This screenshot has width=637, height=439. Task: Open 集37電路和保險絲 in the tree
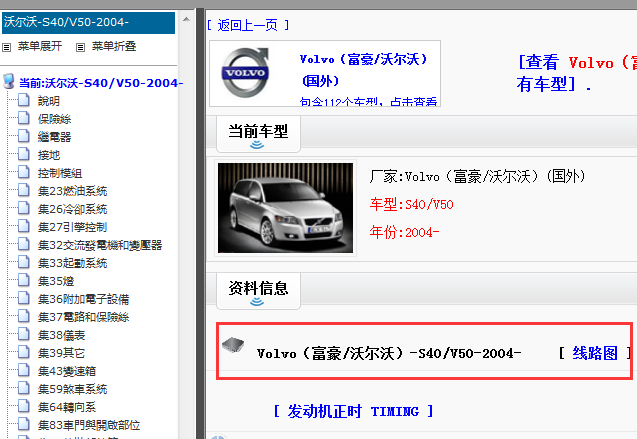[83, 317]
